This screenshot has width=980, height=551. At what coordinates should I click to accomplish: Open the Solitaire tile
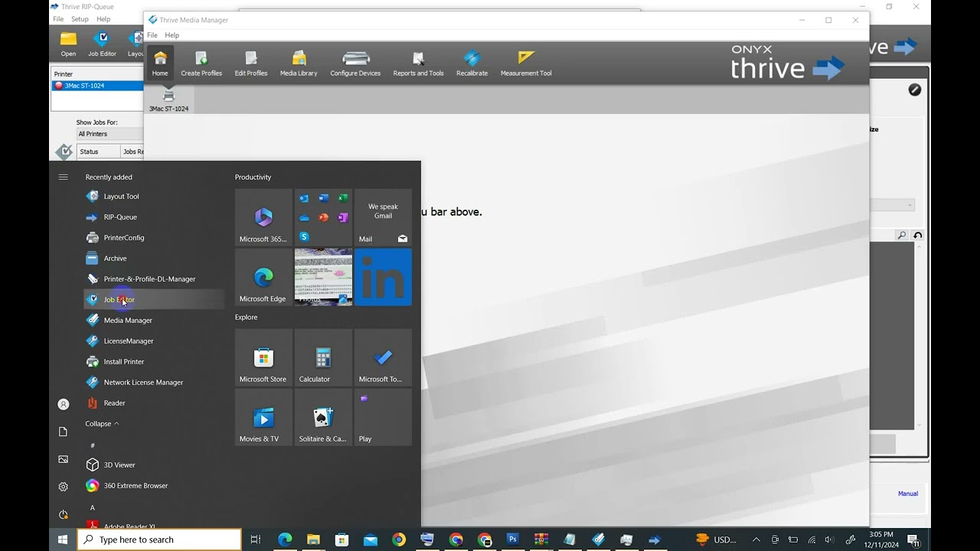click(x=323, y=417)
